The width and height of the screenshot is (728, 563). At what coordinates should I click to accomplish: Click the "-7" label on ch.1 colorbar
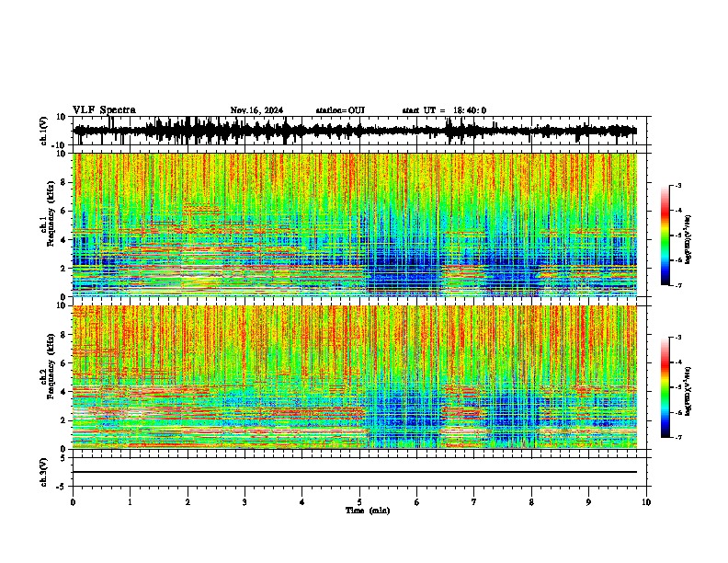[x=677, y=285]
